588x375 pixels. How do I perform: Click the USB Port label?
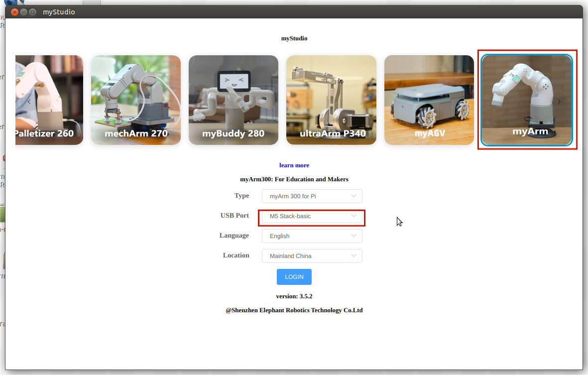pos(235,215)
